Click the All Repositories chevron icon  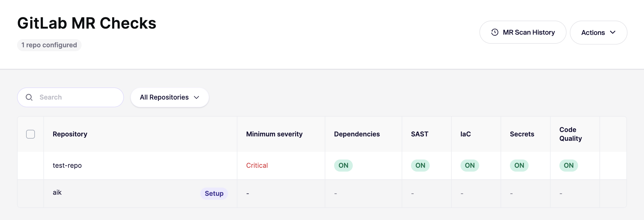pyautogui.click(x=196, y=97)
